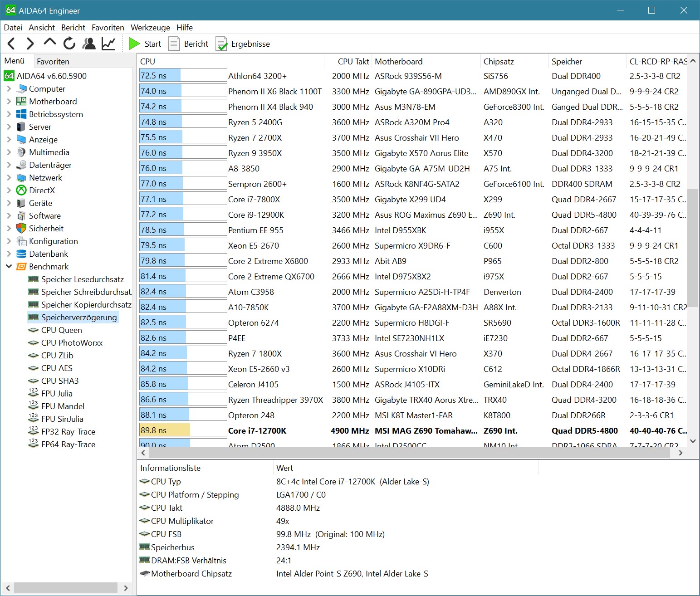Click the Netzwerk icon in tree

point(21,178)
